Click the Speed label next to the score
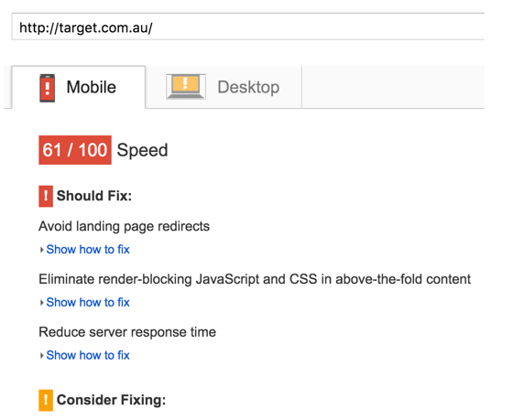 [x=142, y=151]
